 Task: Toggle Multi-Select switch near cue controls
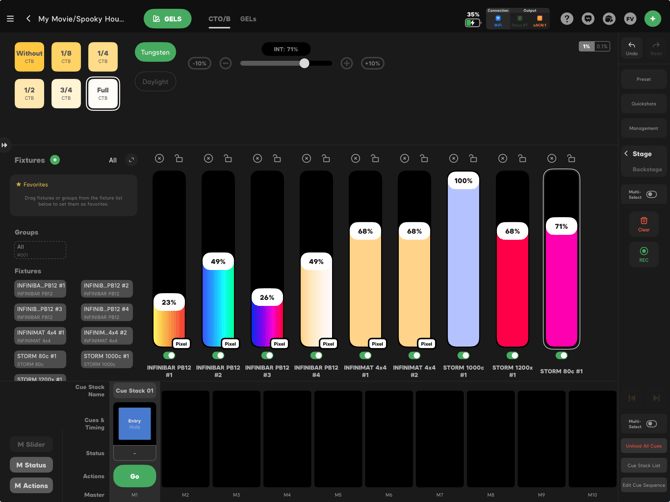[651, 424]
